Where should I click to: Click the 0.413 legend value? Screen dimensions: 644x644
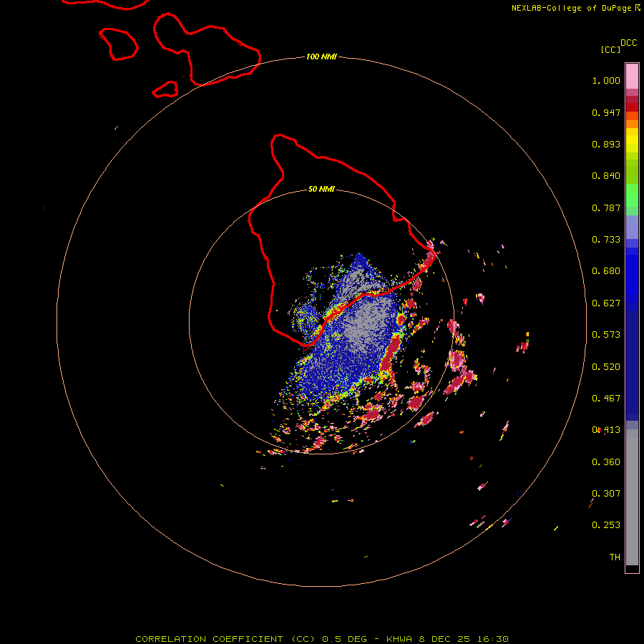click(606, 430)
